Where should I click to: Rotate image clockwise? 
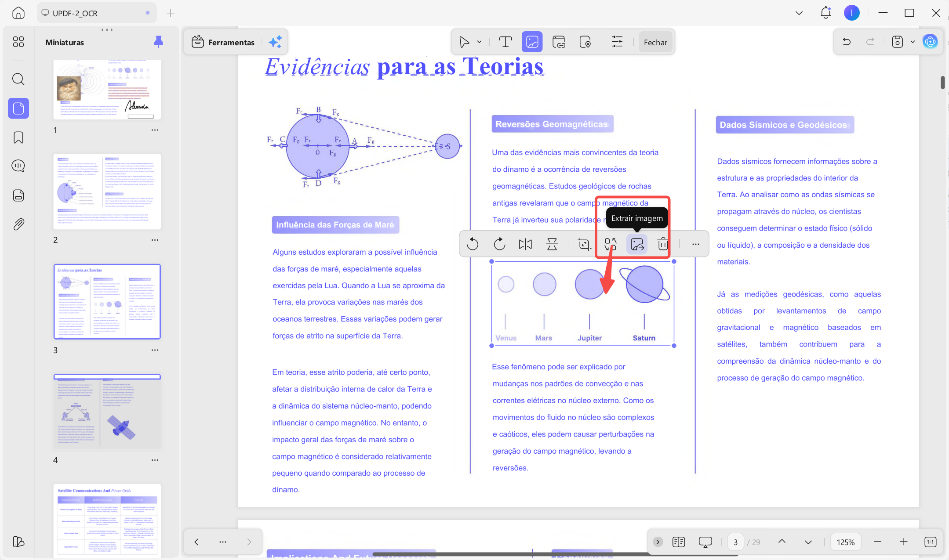[x=499, y=244]
